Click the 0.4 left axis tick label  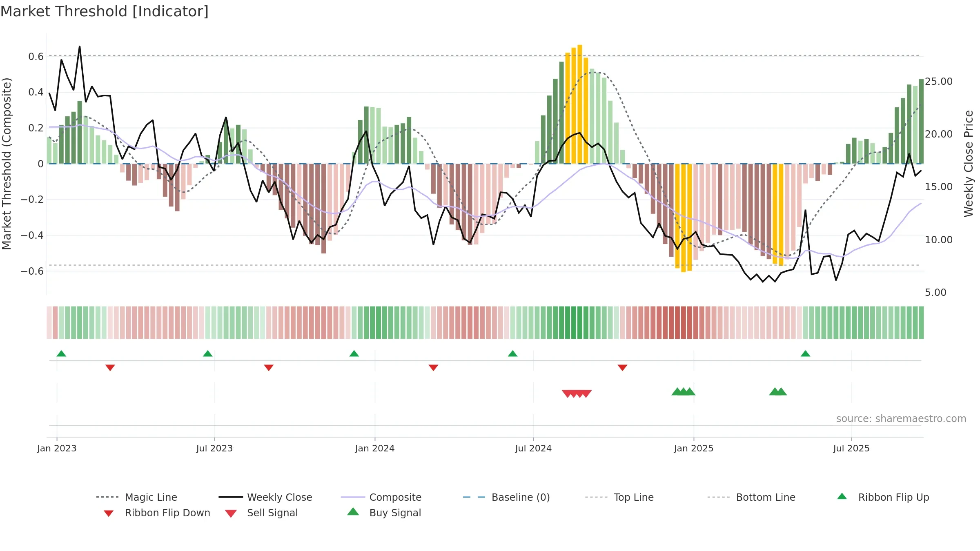tap(36, 92)
